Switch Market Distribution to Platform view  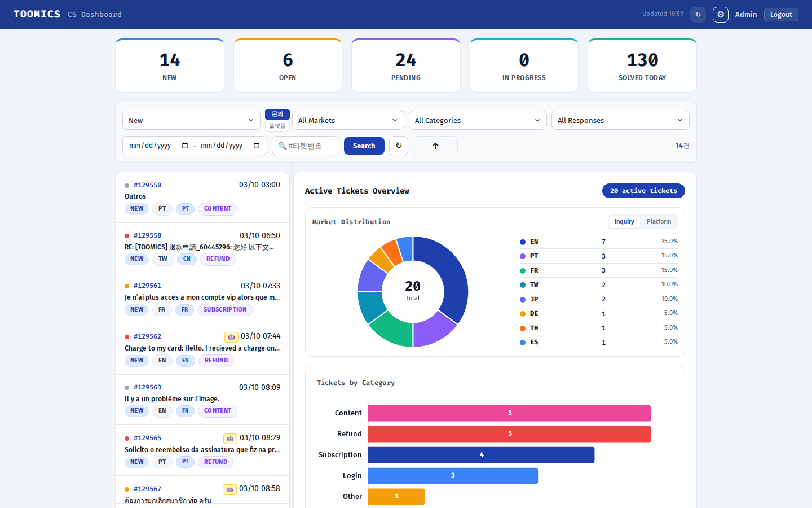click(659, 221)
